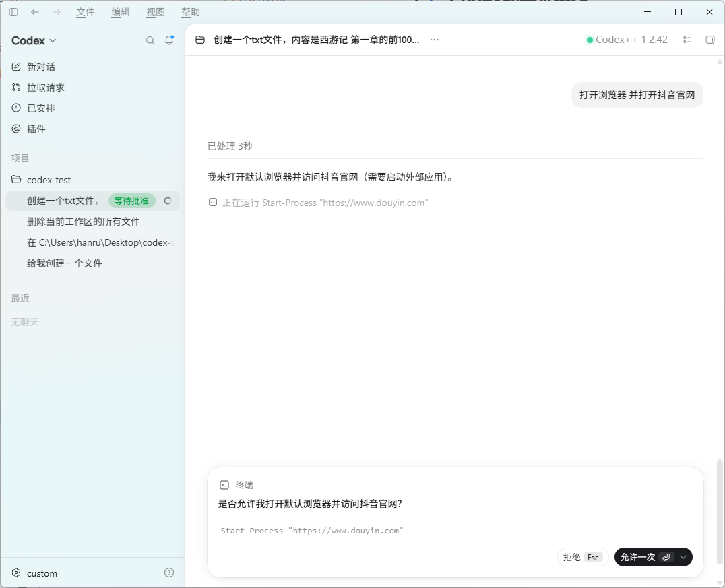The image size is (725, 588).
Task: Click the 等待批准 status badge
Action: pyautogui.click(x=132, y=201)
